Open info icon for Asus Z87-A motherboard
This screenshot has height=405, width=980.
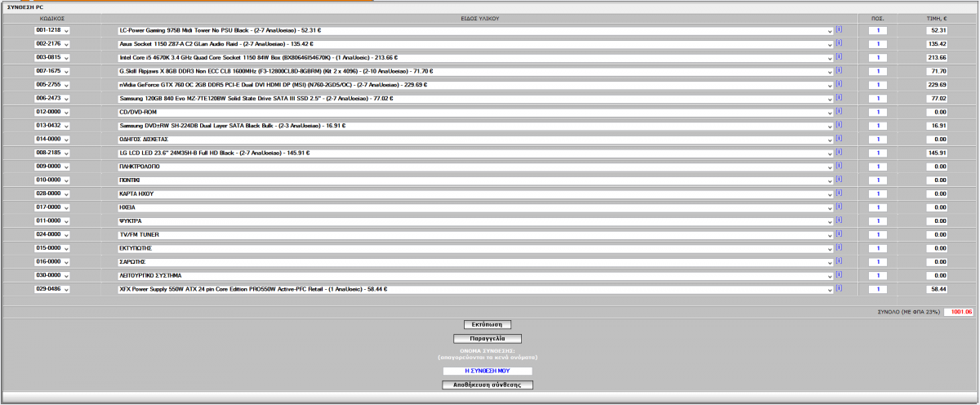click(x=838, y=43)
